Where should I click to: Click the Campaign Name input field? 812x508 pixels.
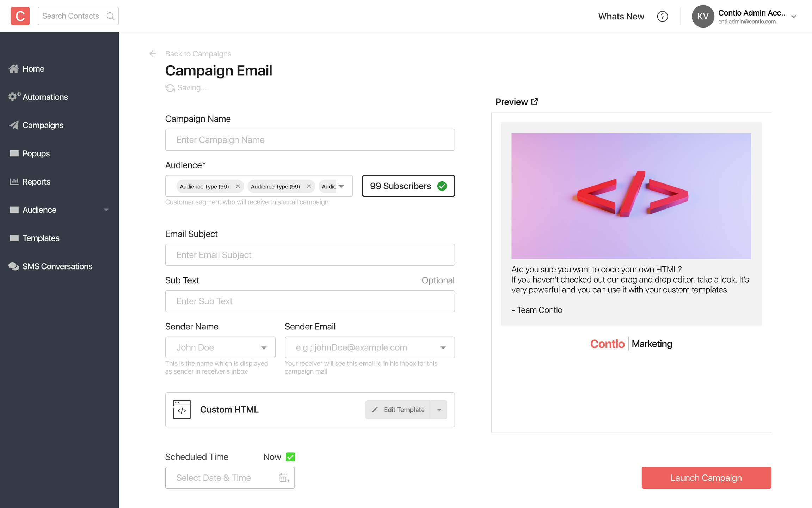point(310,140)
